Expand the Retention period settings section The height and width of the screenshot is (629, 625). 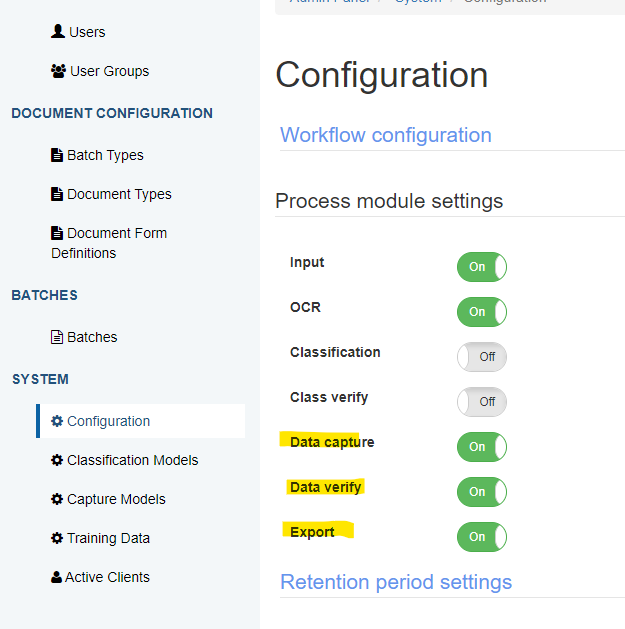coord(396,582)
